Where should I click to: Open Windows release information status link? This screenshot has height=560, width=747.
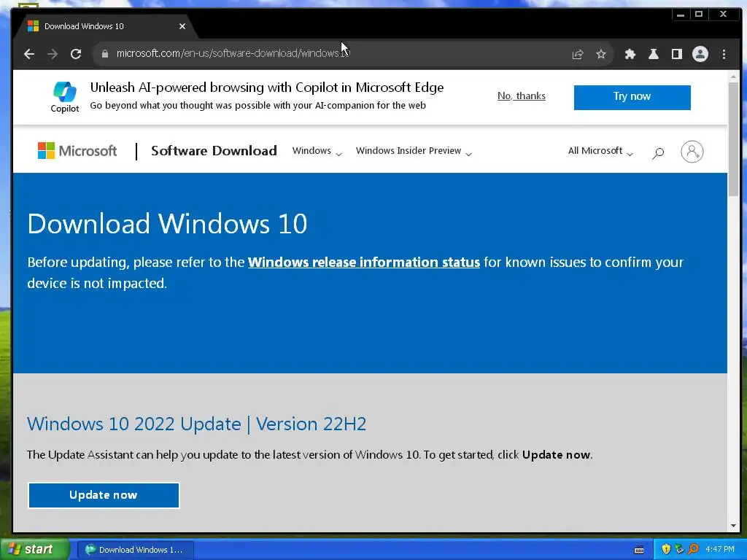point(363,262)
